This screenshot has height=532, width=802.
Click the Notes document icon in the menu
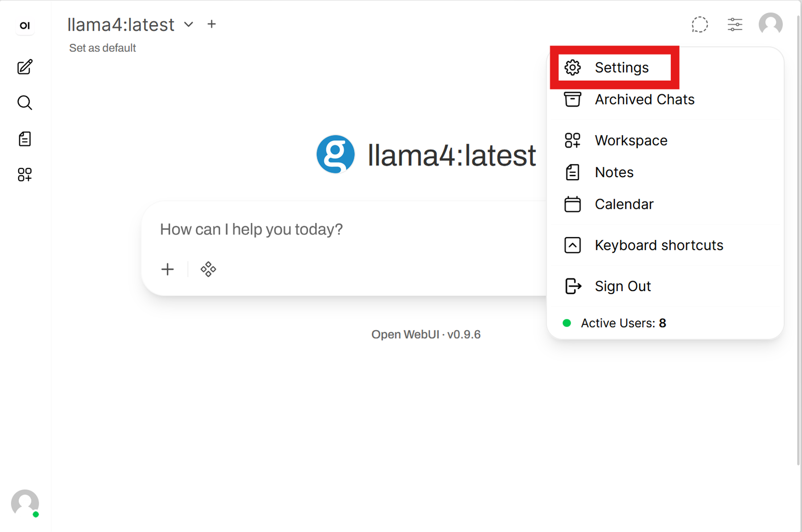pyautogui.click(x=573, y=172)
